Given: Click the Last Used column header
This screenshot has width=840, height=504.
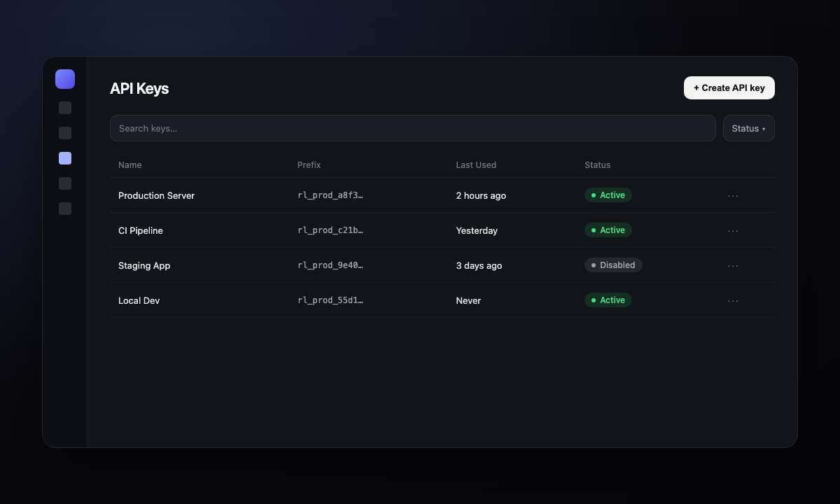Looking at the screenshot, I should click(476, 165).
